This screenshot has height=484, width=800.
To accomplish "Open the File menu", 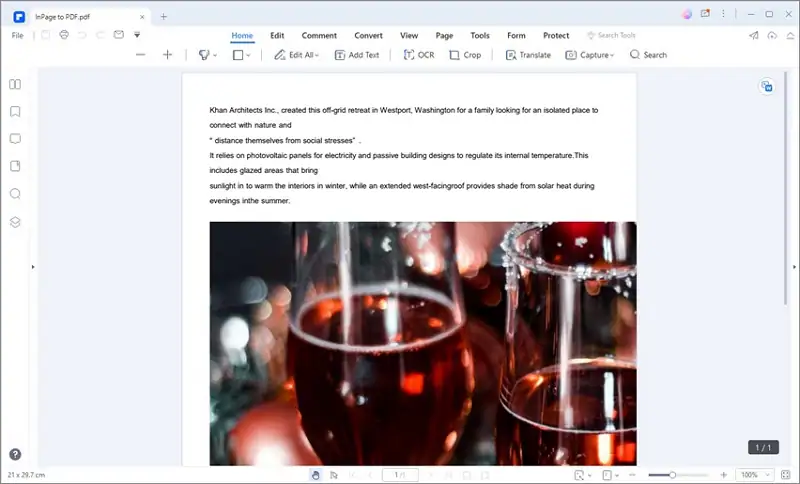I will click(17, 35).
